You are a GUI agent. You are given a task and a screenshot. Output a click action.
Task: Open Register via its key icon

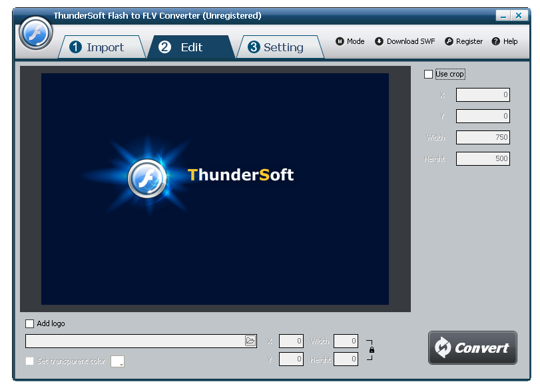tap(450, 41)
